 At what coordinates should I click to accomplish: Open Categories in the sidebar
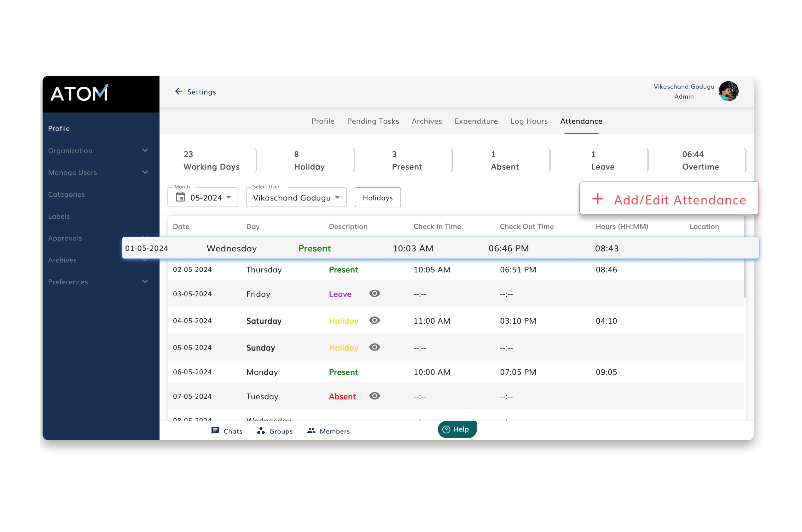(67, 194)
